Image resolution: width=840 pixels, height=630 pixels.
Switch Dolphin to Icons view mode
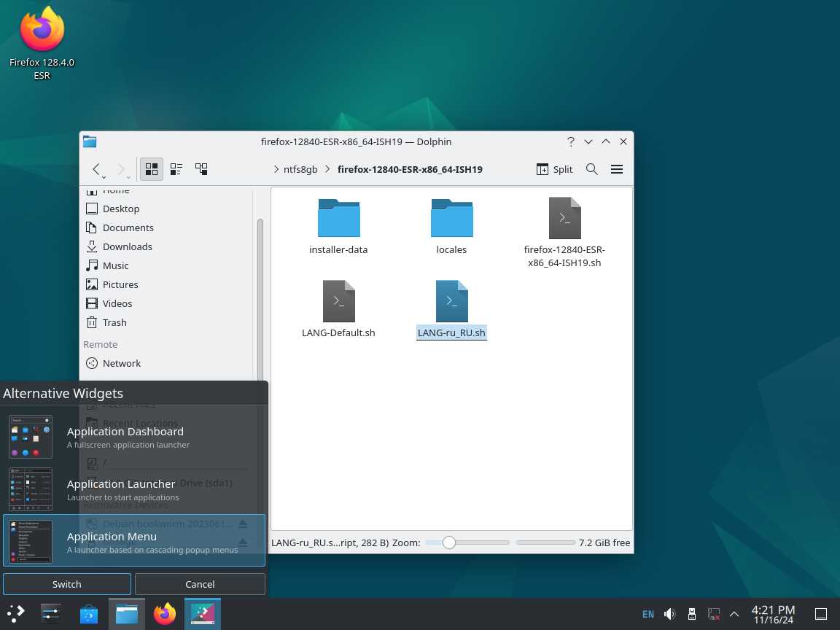[x=152, y=169]
